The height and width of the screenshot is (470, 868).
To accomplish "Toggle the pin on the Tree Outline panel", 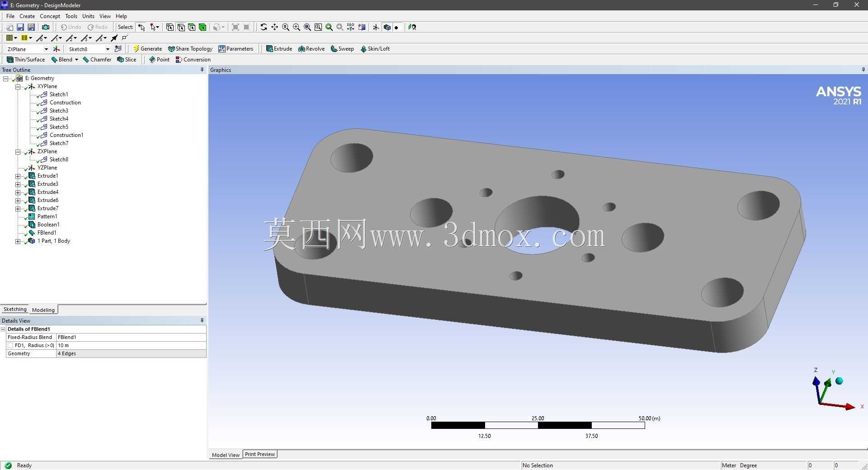I will click(202, 70).
